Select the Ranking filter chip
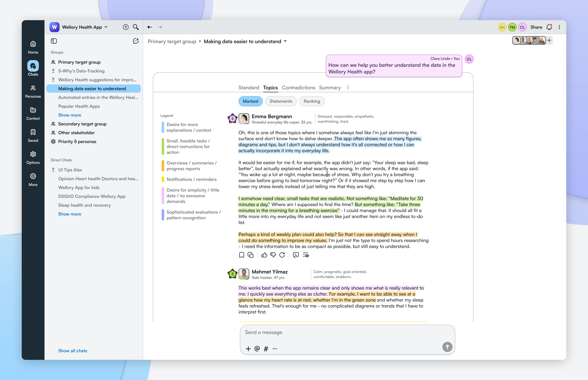Image resolution: width=588 pixels, height=380 pixels. [x=312, y=101]
